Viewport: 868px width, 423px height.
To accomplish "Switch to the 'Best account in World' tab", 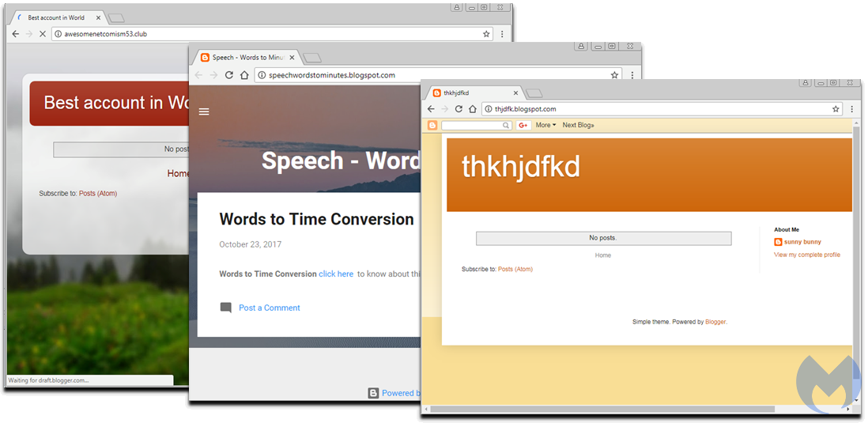I will [55, 17].
